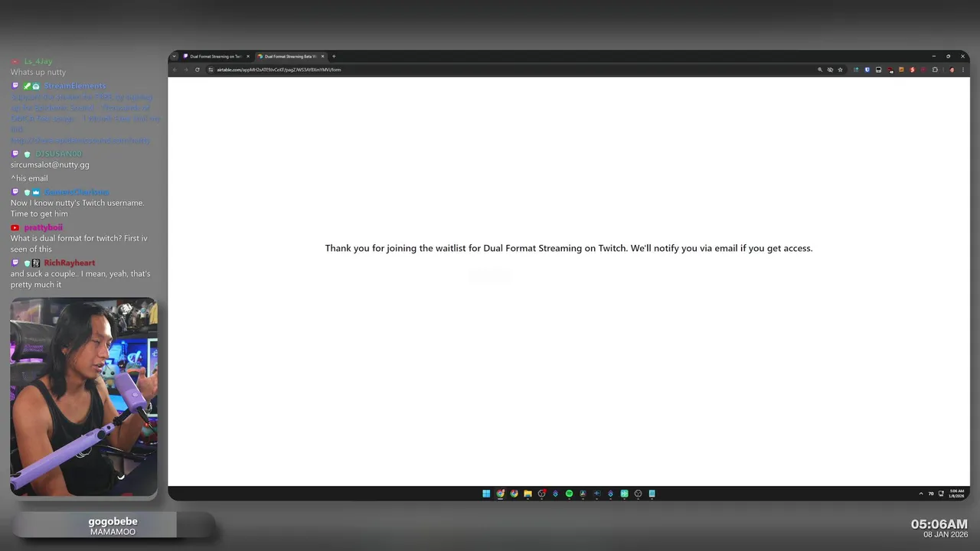Open the Extensions puzzle menu
Screen dimensions: 980x551
(x=935, y=70)
